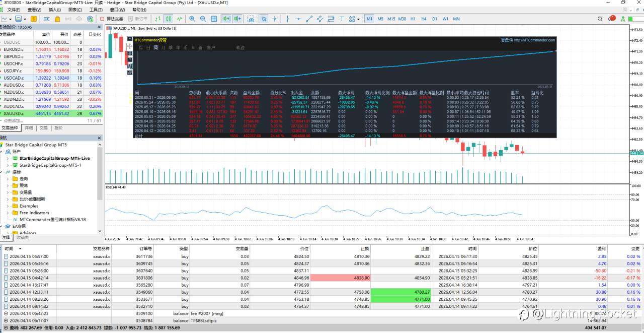Move MTCommander panel with cross-arrow icon

coord(130,46)
